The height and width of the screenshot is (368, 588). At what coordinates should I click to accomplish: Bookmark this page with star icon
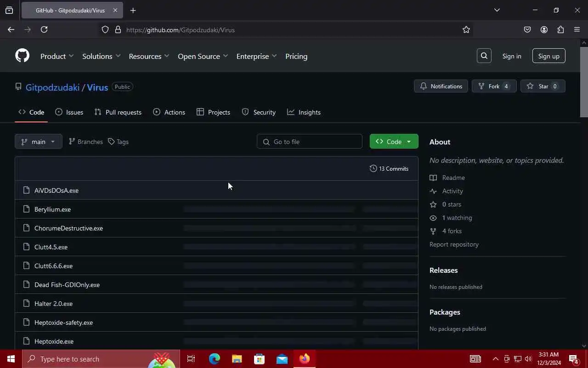click(466, 29)
